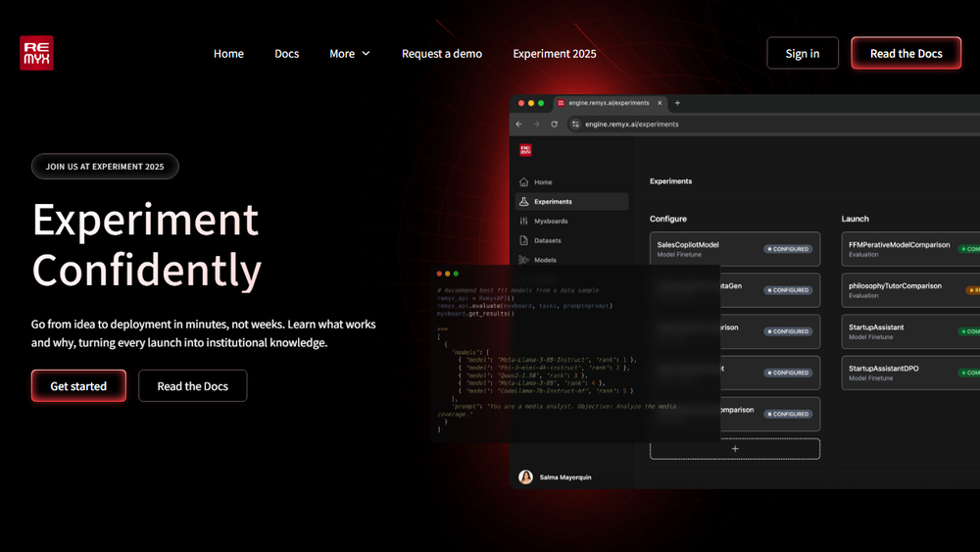Open Request a demo page
Screen dimensions: 980x552
point(442,54)
